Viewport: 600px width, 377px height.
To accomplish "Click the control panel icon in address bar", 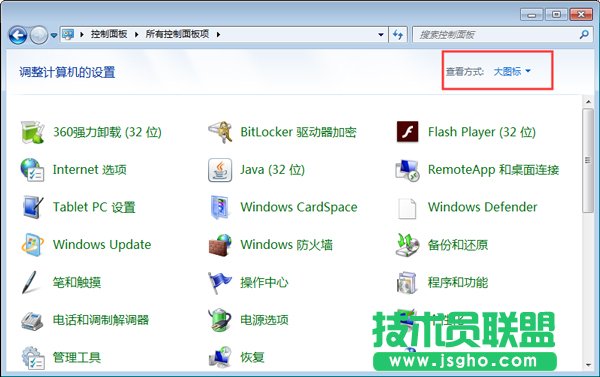I will point(68,34).
